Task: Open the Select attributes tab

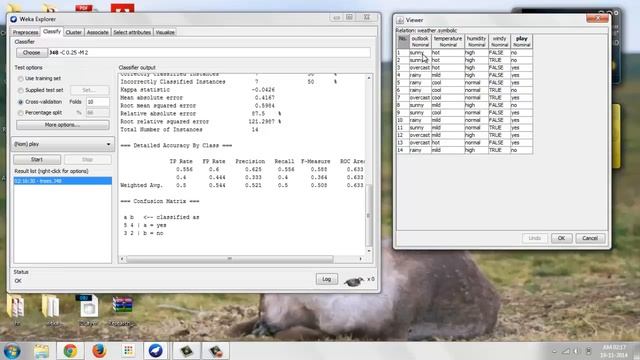Action: point(132,32)
